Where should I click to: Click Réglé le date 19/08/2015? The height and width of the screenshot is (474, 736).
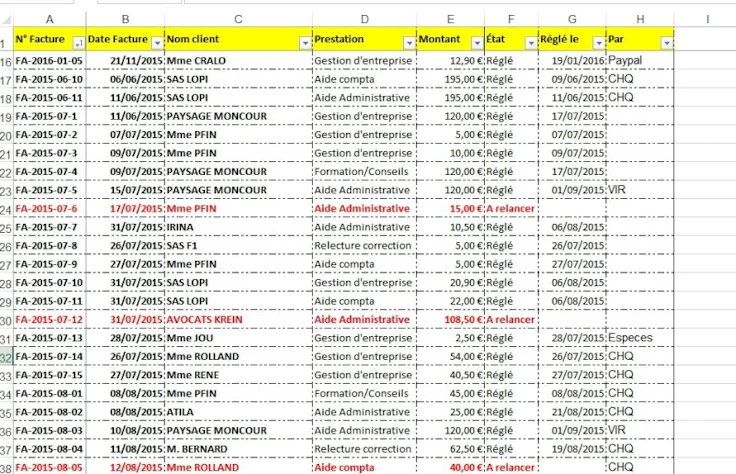[x=572, y=449]
